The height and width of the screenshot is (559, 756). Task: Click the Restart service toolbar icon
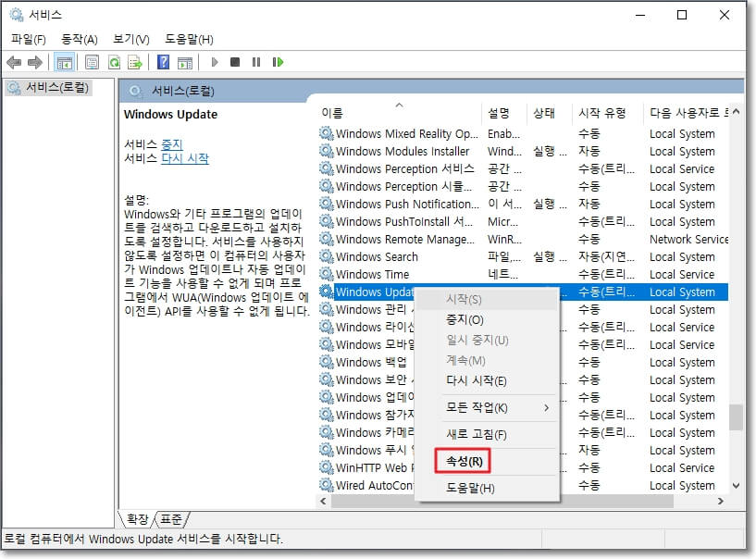[x=278, y=62]
